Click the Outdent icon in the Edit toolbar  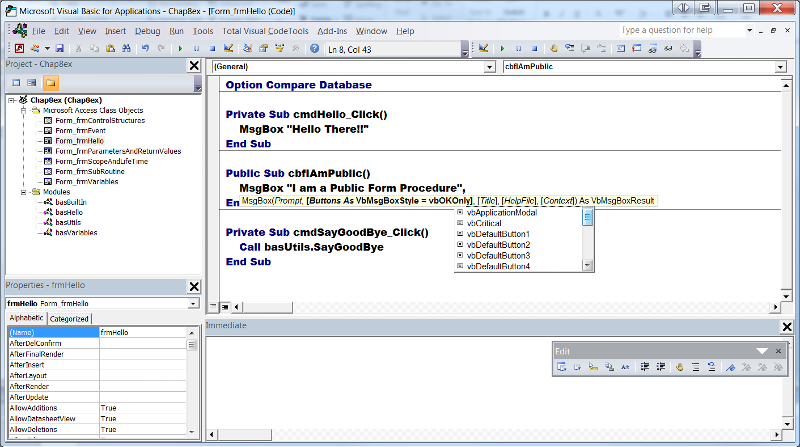click(x=661, y=367)
